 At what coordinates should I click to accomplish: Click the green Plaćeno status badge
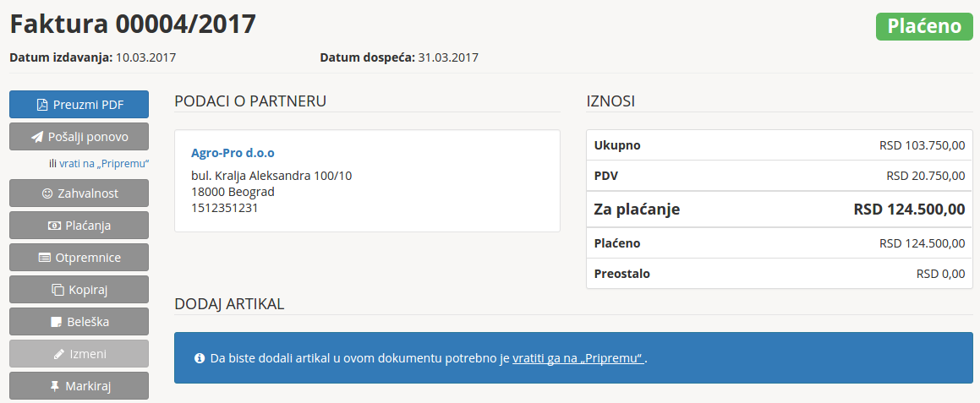tap(924, 26)
